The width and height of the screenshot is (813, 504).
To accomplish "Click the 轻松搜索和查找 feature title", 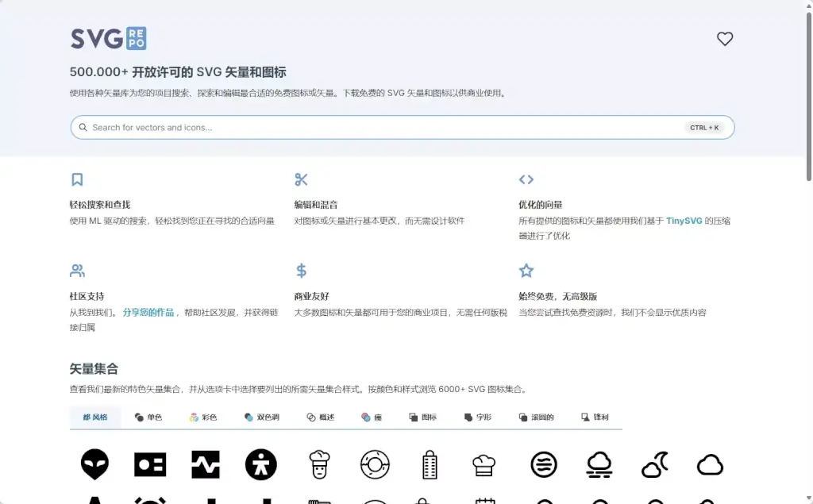I will [x=100, y=205].
